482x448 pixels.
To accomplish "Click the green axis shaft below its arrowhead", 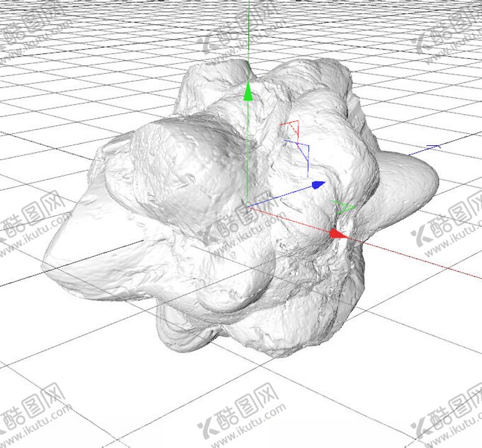I will [248, 149].
